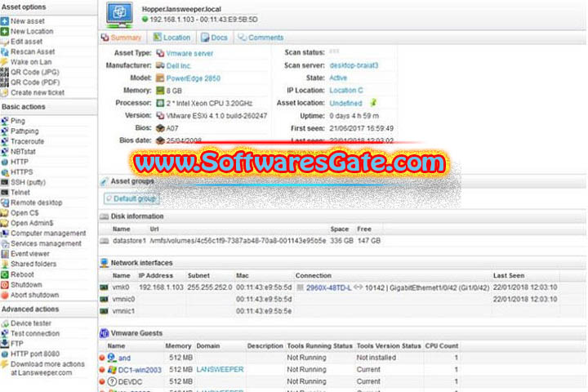The image size is (588, 392).
Task: Click the vmnic1 network interface name
Action: tap(123, 311)
